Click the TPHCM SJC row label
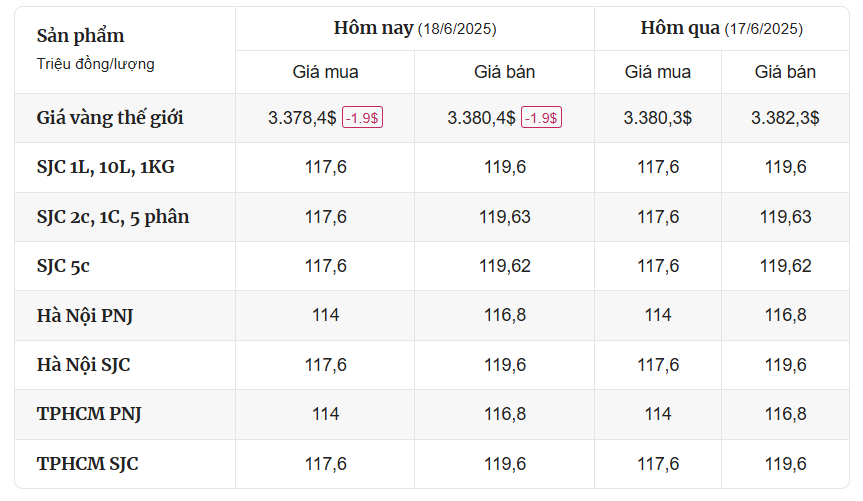Screen dimensions: 863x501 (88, 464)
